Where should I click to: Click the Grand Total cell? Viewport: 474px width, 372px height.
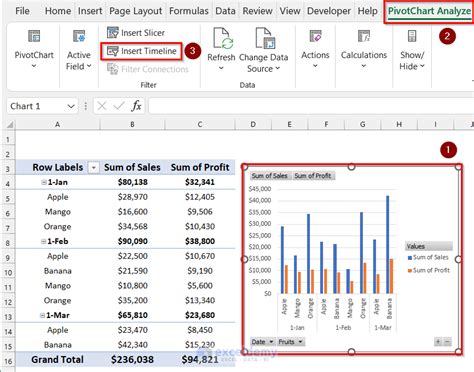(57, 360)
